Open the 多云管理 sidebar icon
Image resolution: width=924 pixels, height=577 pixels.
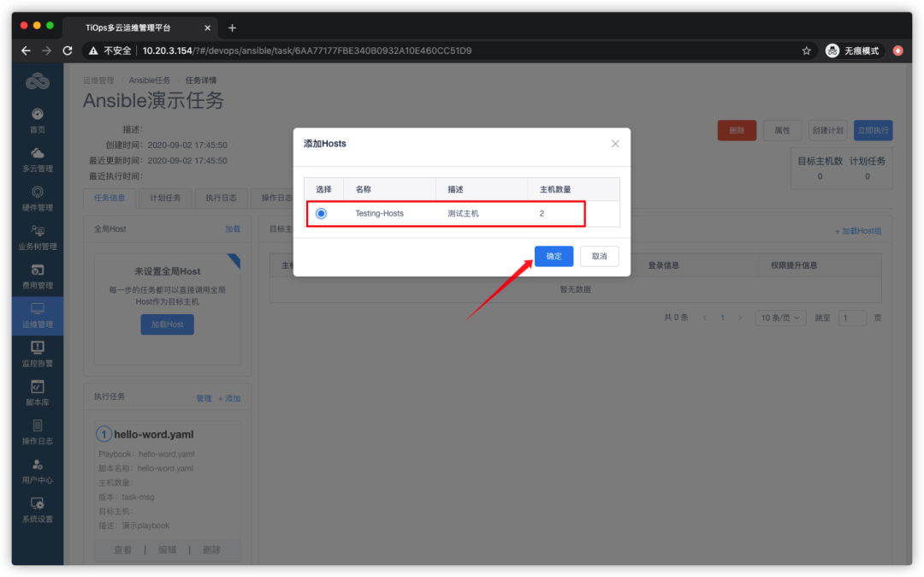(x=37, y=158)
